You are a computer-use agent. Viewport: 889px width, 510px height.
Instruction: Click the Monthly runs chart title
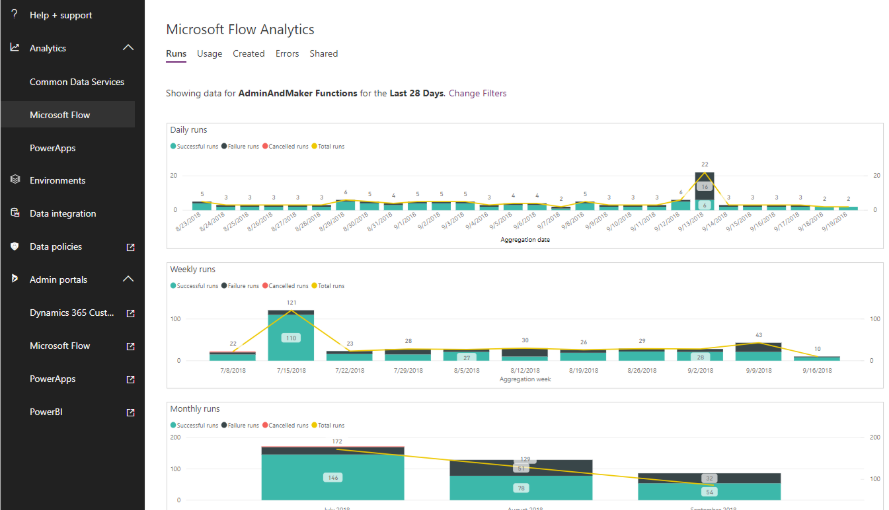pos(195,409)
